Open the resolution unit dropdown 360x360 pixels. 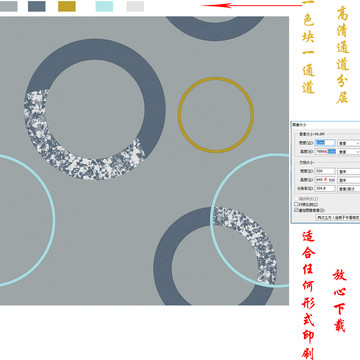point(349,189)
